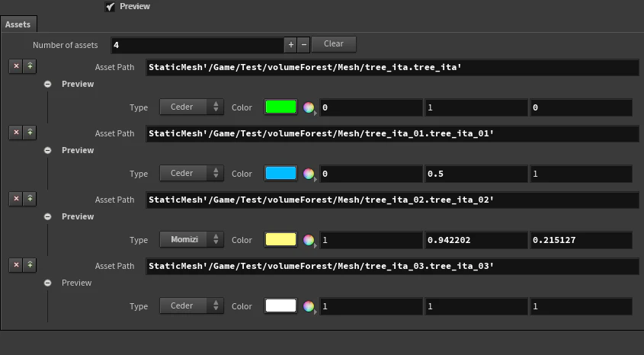Add an asset with plus button
Viewport: 644px width, 355px height.
(291, 45)
